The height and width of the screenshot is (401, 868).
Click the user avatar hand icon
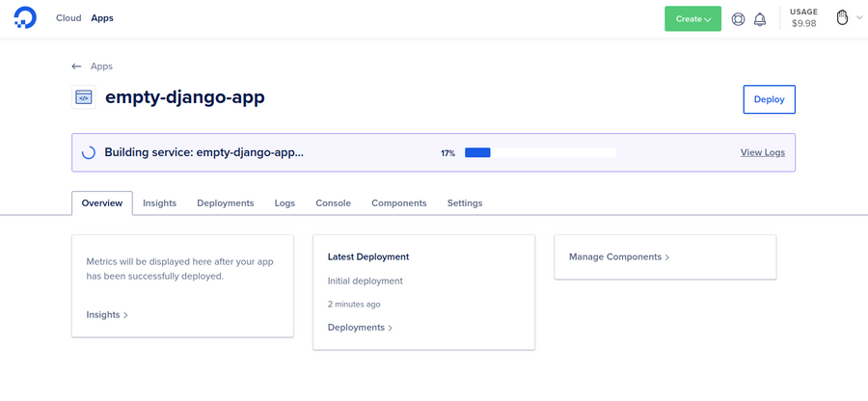pos(842,18)
